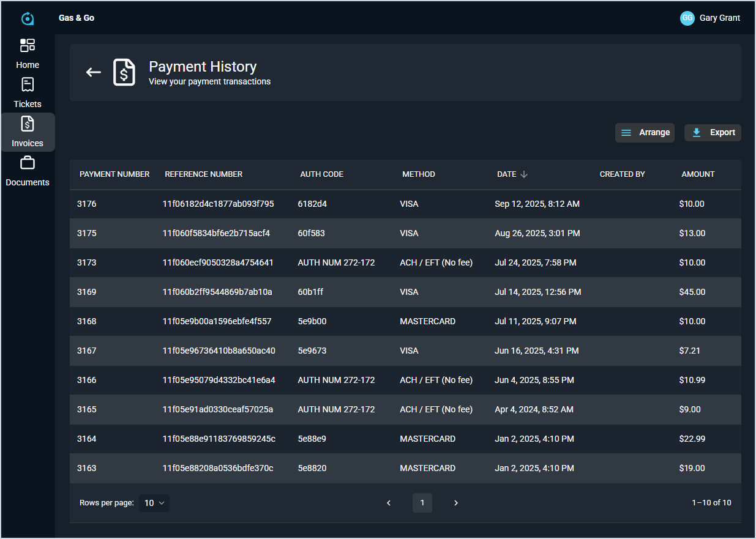Open the Tickets sidebar icon
The image size is (756, 539).
[x=28, y=85]
